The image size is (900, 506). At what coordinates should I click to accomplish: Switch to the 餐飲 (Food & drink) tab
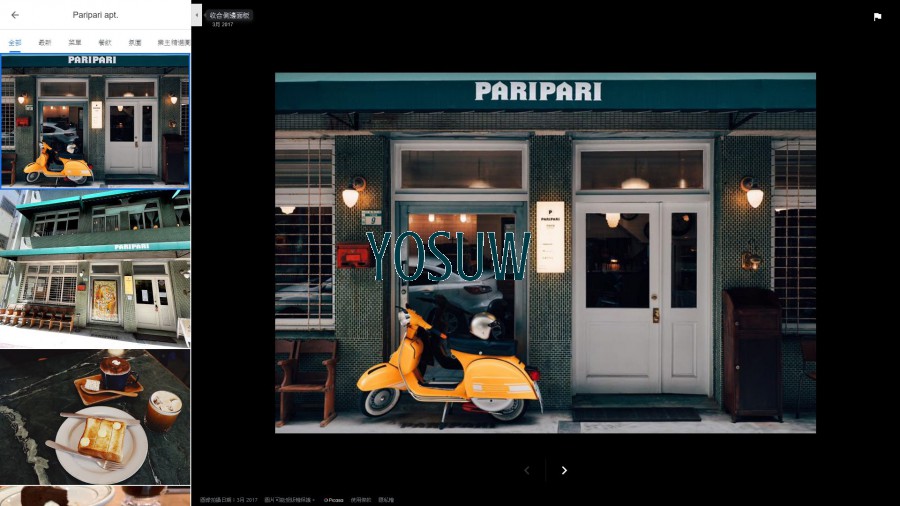tap(104, 42)
